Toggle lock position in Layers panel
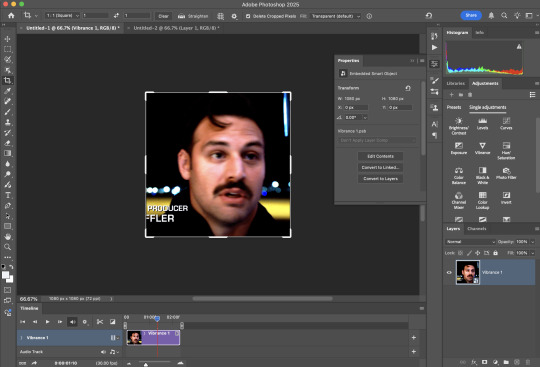Image resolution: width=540 pixels, height=367 pixels. (478, 253)
